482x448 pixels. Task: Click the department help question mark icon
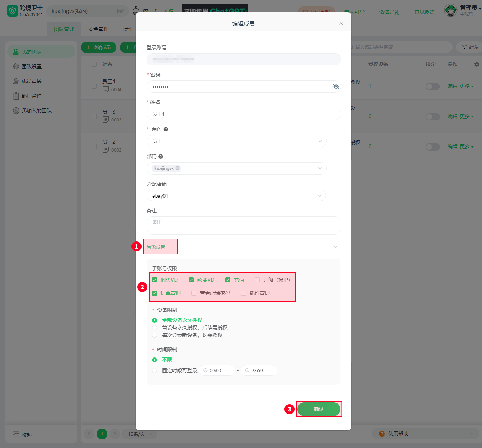point(161,157)
